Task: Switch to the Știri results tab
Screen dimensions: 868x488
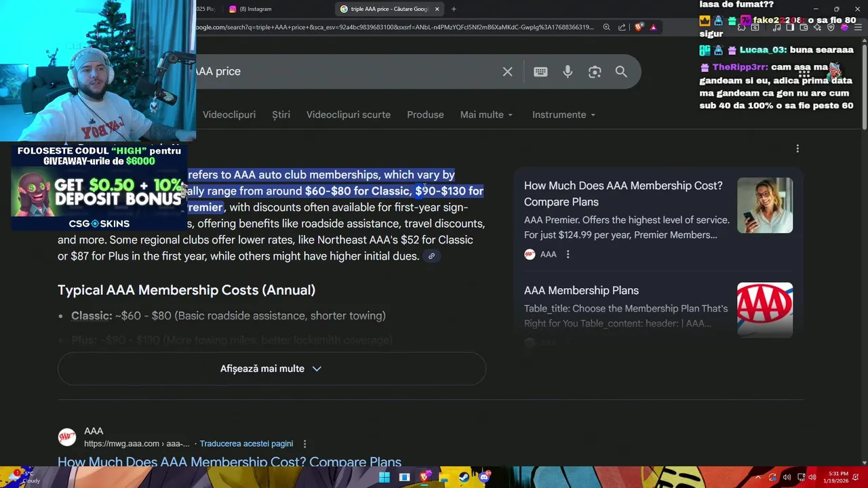Action: (281, 115)
